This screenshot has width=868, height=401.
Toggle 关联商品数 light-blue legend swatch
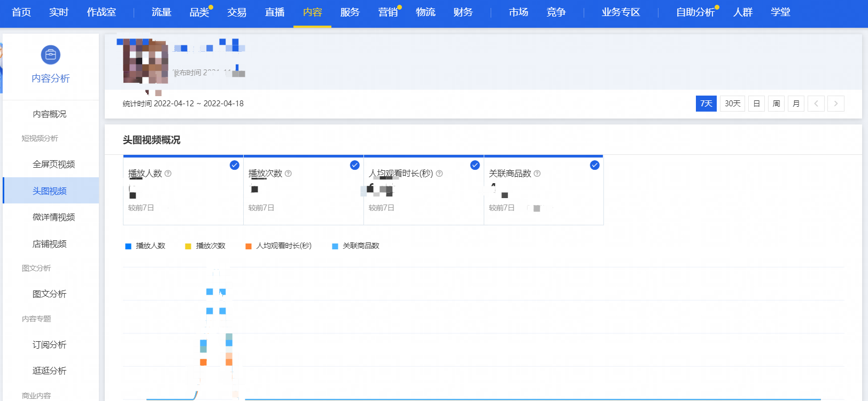point(335,246)
